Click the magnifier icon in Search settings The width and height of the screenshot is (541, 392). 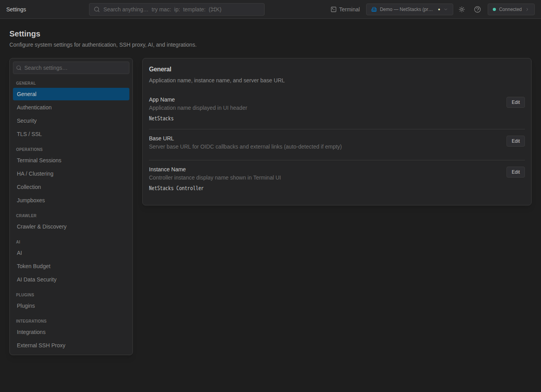(x=19, y=68)
